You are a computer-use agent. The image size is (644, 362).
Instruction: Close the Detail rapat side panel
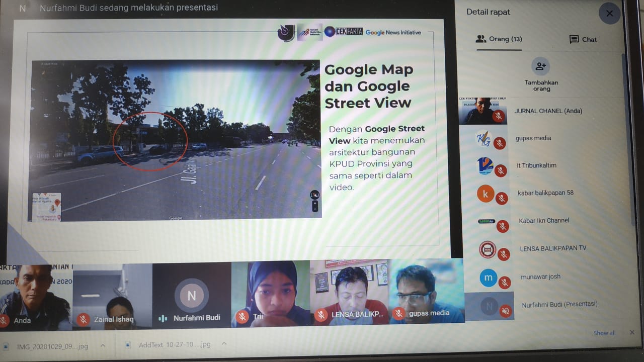[x=609, y=14]
